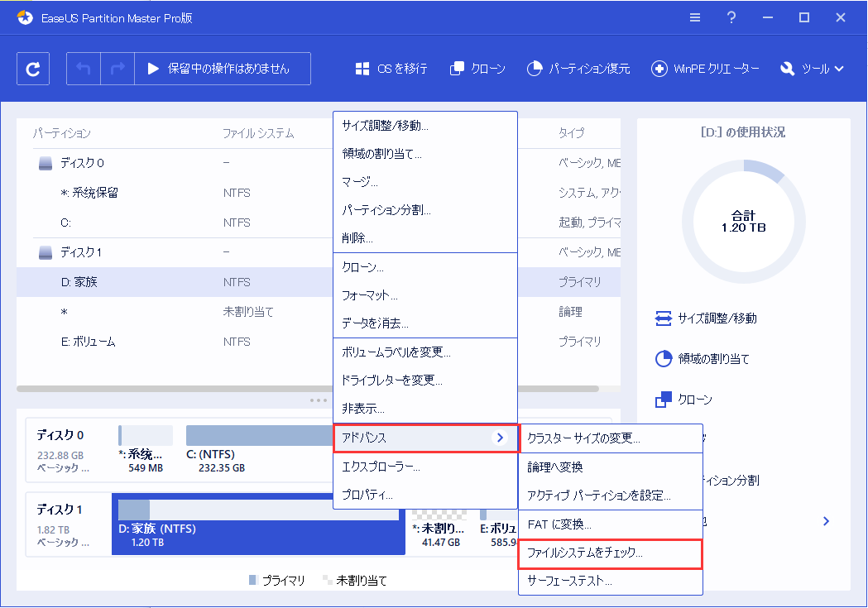This screenshot has width=868, height=608.
Task: Expand more actions chevron in right panel
Action: 826,521
